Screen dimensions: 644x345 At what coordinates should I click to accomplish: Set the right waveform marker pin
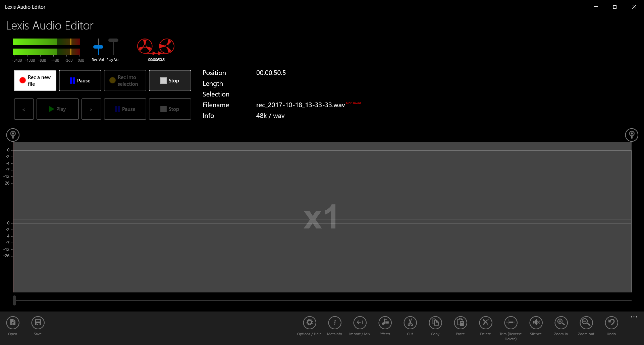pyautogui.click(x=632, y=135)
